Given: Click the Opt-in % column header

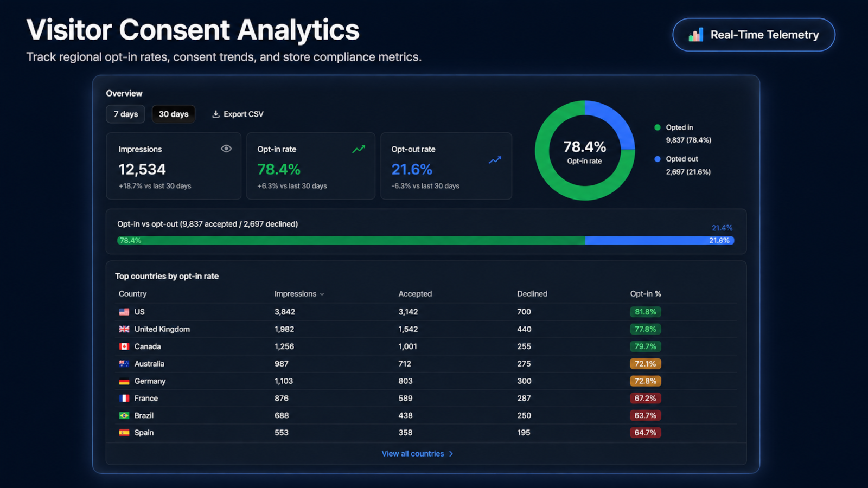Looking at the screenshot, I should (646, 294).
